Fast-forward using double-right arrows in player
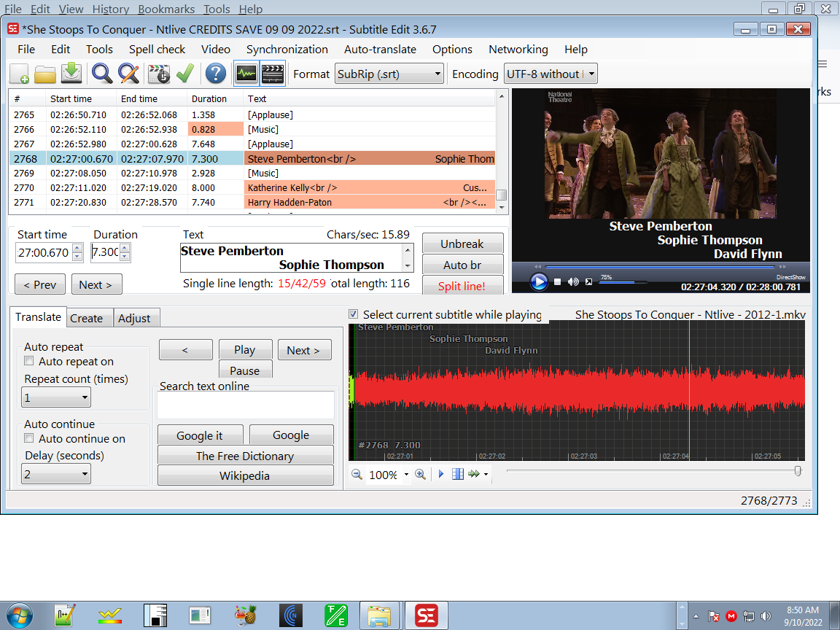840x630 pixels. tap(782, 266)
